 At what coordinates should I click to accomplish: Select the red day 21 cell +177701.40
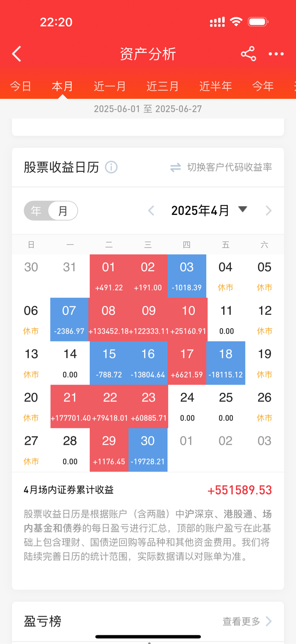[70, 406]
